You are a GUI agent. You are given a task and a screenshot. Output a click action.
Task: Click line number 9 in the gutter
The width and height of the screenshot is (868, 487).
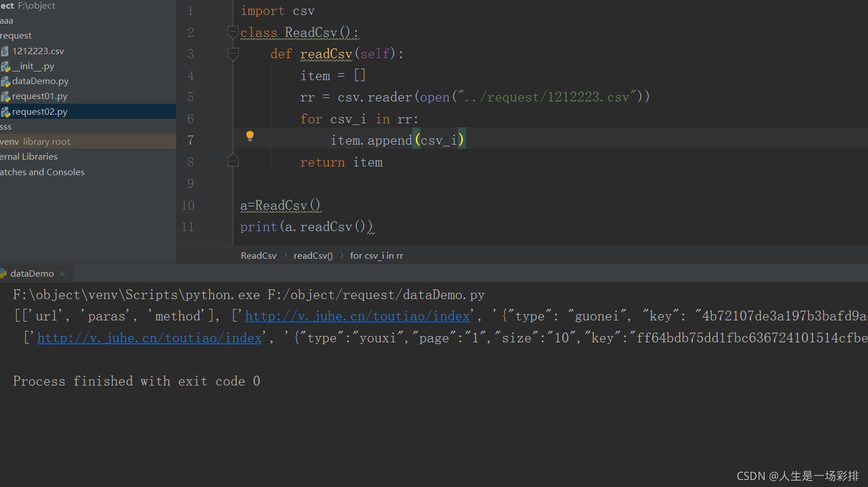pyautogui.click(x=190, y=184)
